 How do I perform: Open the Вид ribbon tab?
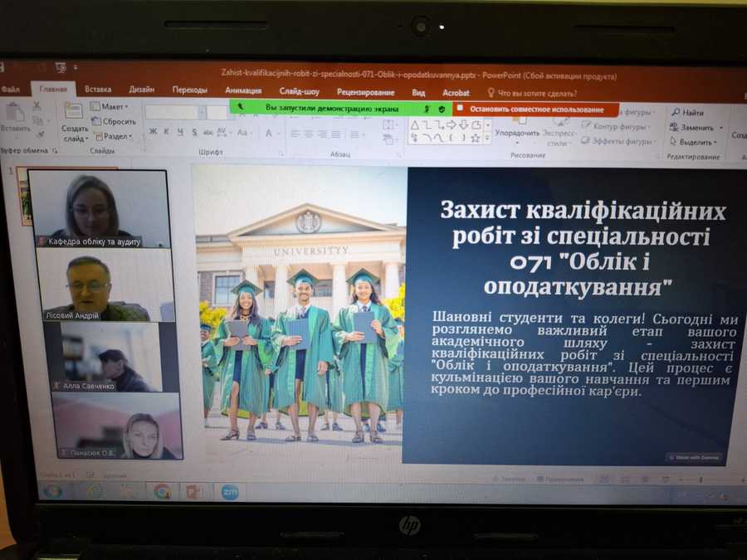click(x=418, y=93)
